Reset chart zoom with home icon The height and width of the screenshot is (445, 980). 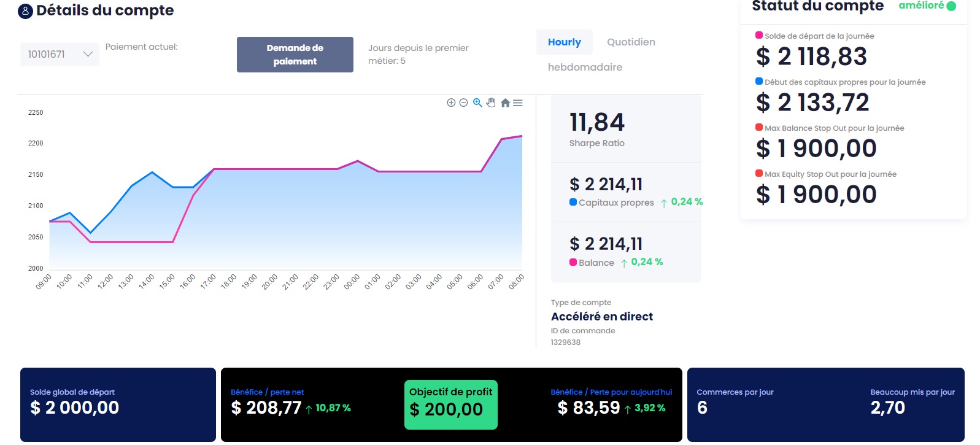click(505, 103)
